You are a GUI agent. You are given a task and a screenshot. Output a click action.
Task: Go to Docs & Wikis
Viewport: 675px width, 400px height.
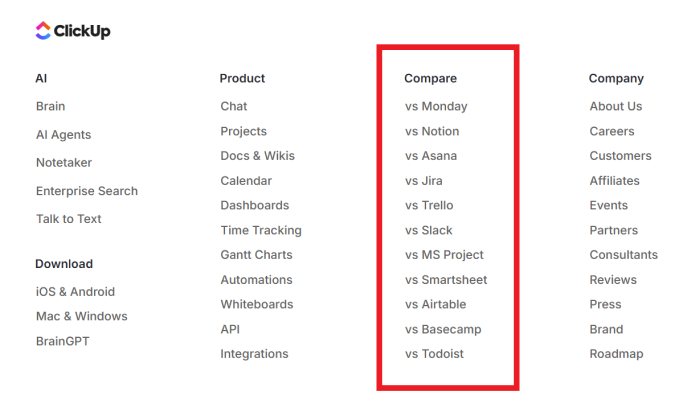[257, 156]
